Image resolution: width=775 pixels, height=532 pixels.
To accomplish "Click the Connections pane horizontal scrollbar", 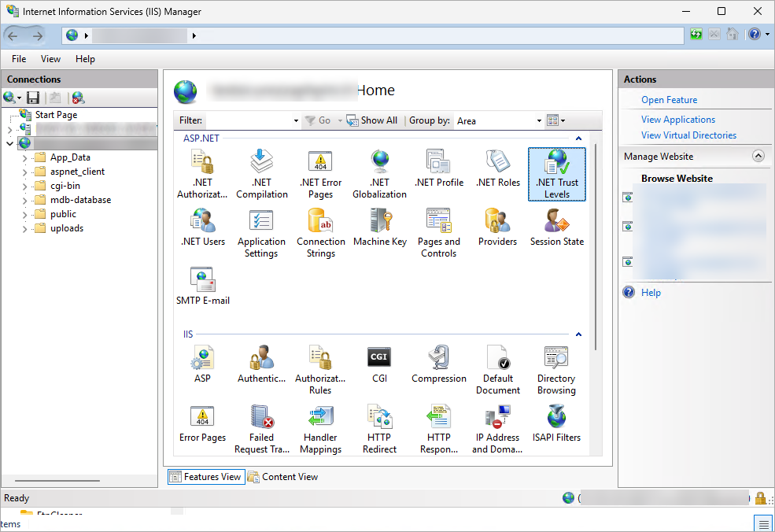I will point(57,481).
